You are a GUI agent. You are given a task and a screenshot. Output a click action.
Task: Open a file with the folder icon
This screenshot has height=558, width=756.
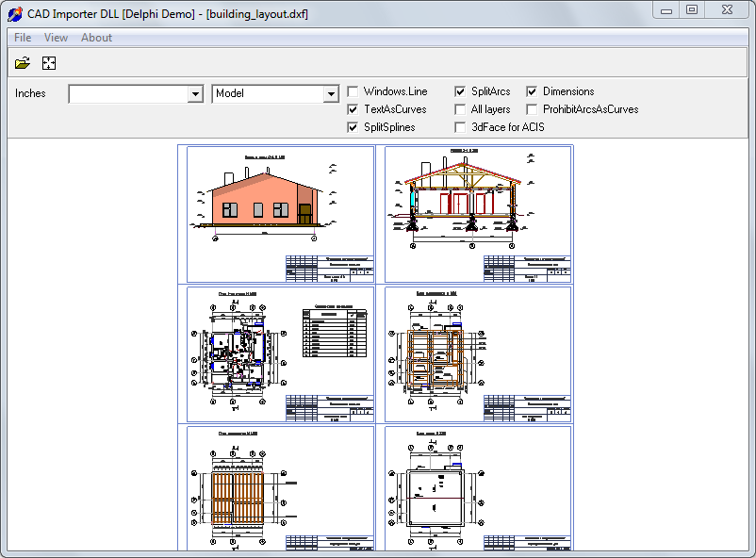(23, 63)
